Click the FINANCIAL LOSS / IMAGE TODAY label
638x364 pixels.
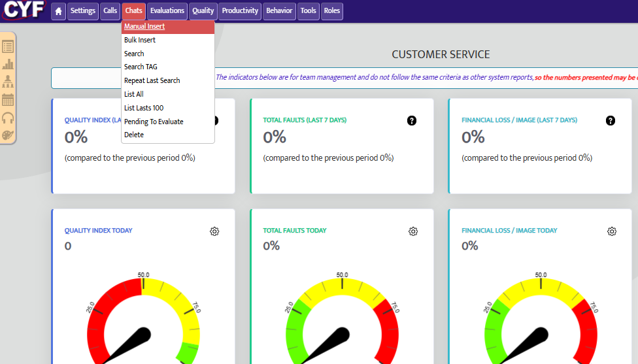(x=509, y=230)
